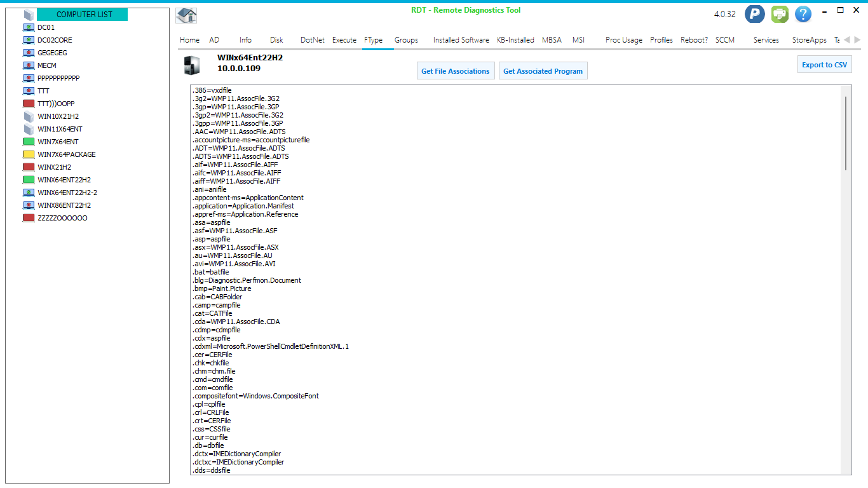
Task: Click the GEGEGEG computer icon
Action: pos(29,53)
